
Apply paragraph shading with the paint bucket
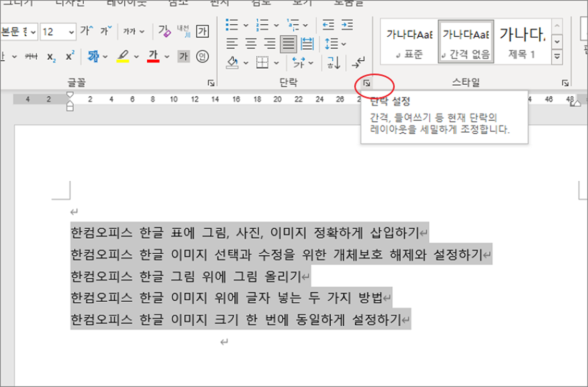pos(232,62)
